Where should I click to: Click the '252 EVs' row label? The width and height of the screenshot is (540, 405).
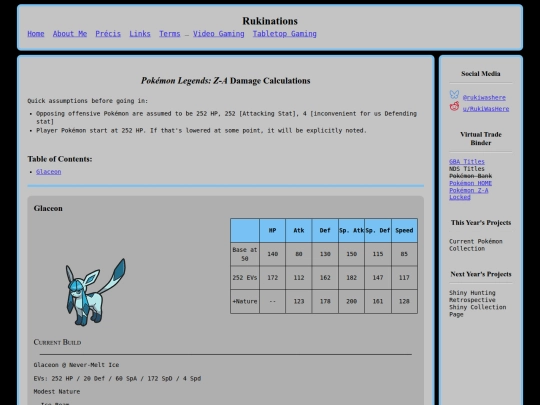pos(245,278)
